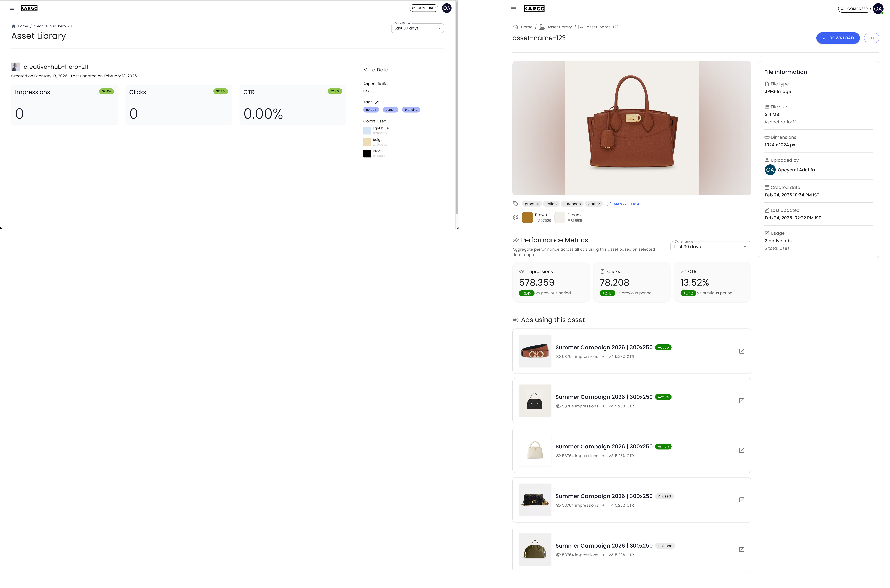Click the CTR 13.52% metric card
This screenshot has height=588, width=890.
(713, 282)
